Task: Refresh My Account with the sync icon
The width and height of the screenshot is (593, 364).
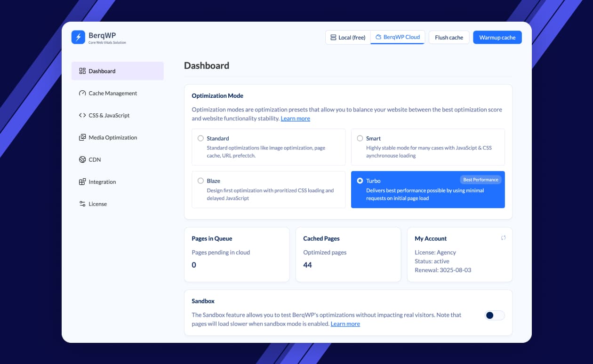Action: [503, 238]
